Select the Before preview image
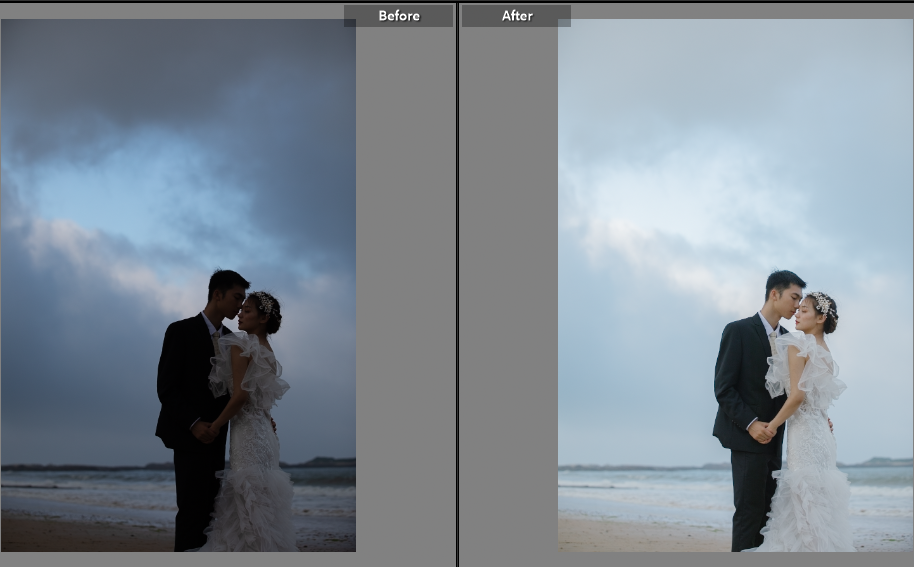This screenshot has height=567, width=914. pos(178,285)
